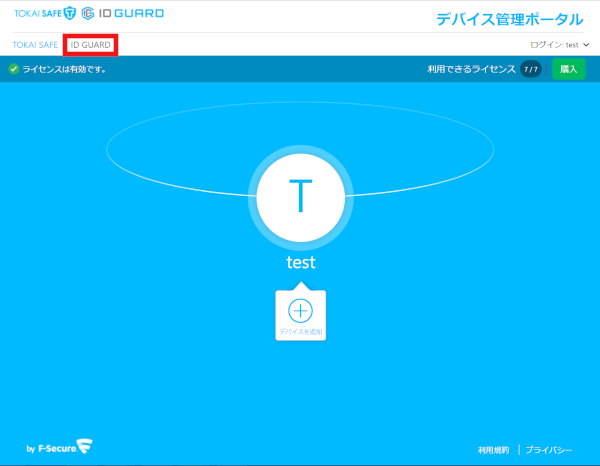Open the ID GUARD tab
Image resolution: width=600 pixels, height=466 pixels.
pyautogui.click(x=91, y=45)
